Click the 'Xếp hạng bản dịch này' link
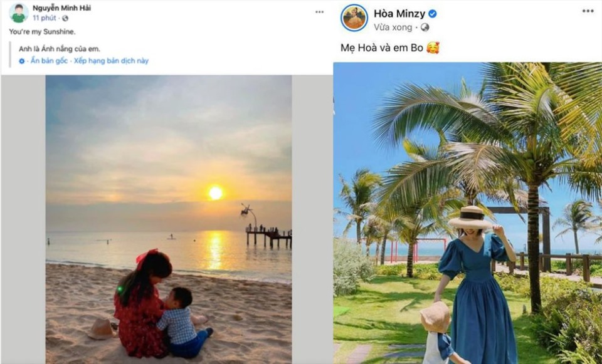 (x=111, y=61)
